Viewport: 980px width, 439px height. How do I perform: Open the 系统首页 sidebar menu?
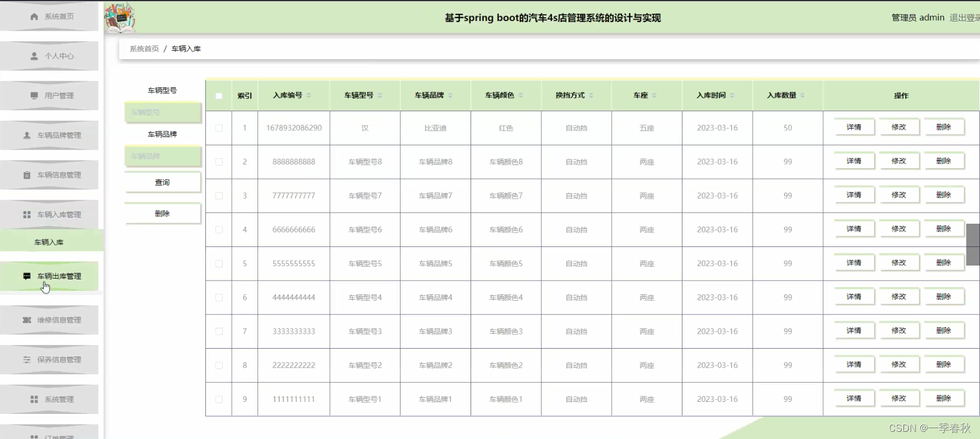tap(49, 17)
